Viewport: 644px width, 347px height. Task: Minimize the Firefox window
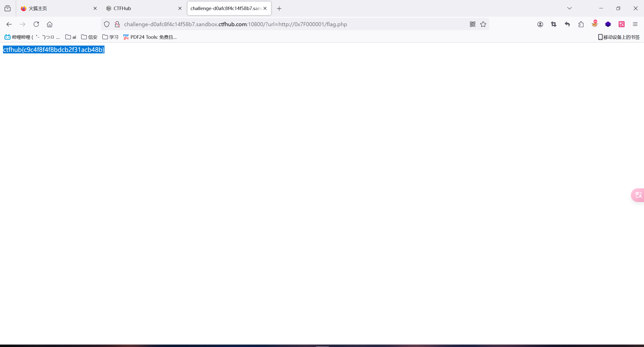pyautogui.click(x=601, y=8)
